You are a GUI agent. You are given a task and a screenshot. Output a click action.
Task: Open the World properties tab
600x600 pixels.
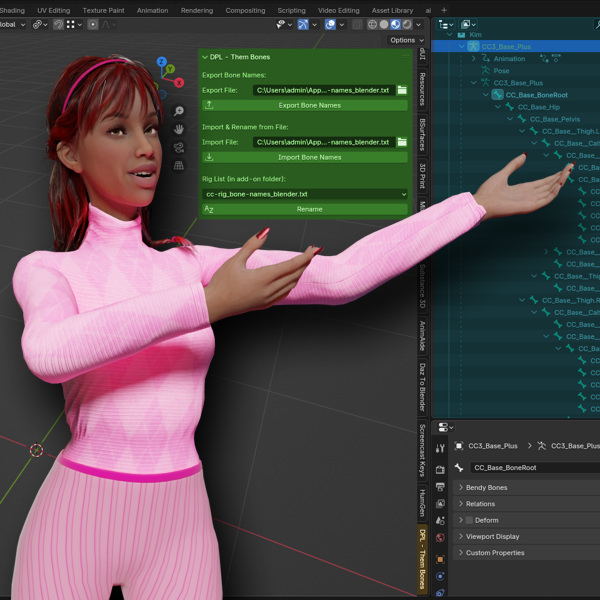click(x=440, y=538)
